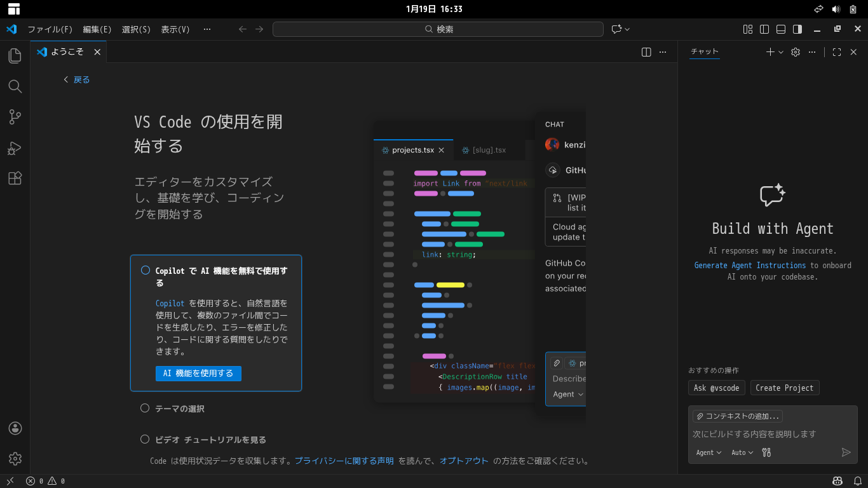Open the プライバシーに関する声明 link
The height and width of the screenshot is (488, 868).
344,461
